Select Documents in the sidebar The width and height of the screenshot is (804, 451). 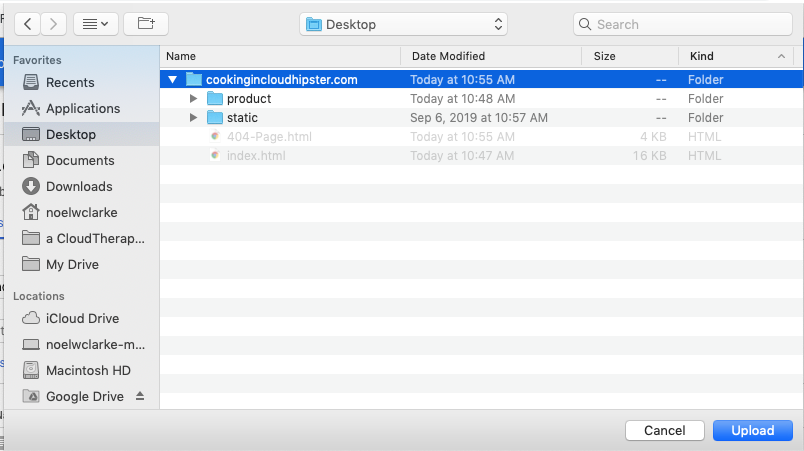coord(80,160)
